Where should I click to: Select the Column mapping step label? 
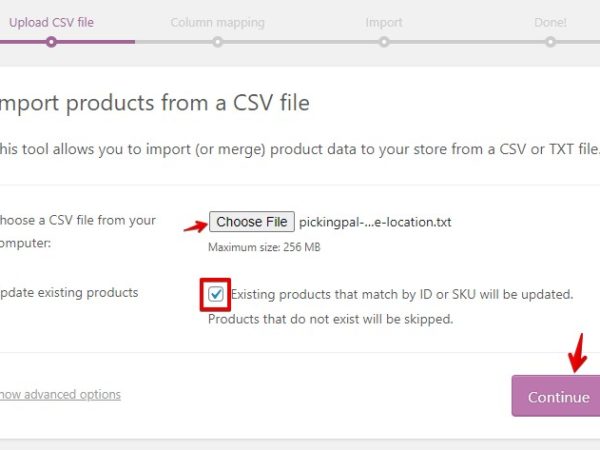[x=217, y=22]
